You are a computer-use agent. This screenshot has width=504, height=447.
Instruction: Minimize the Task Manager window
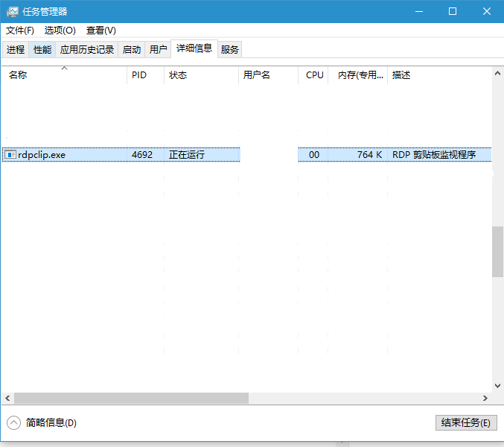tap(419, 12)
